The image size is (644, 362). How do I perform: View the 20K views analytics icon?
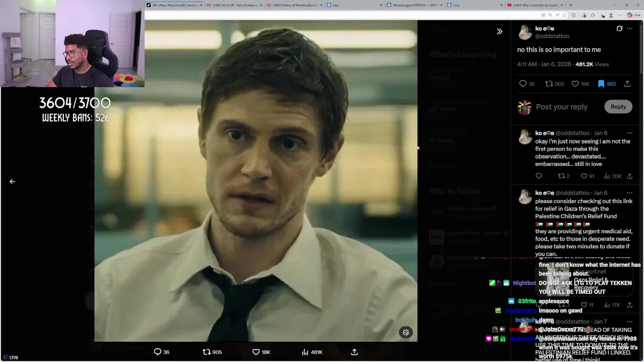tap(613, 176)
